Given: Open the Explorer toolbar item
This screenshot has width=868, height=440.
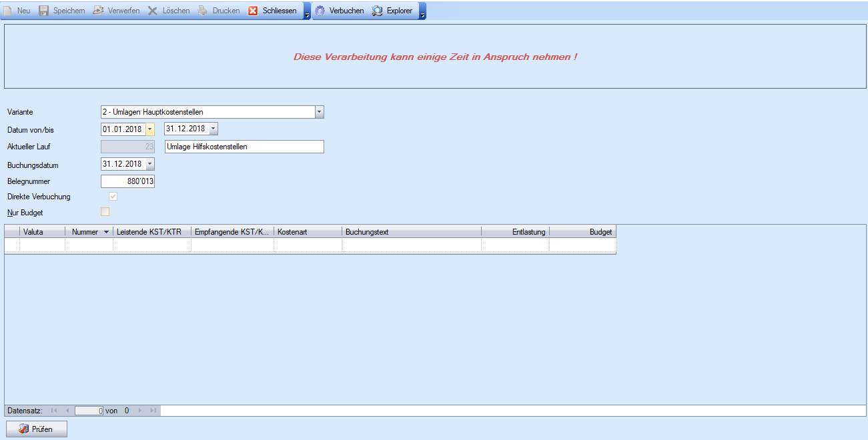Looking at the screenshot, I should [x=392, y=11].
